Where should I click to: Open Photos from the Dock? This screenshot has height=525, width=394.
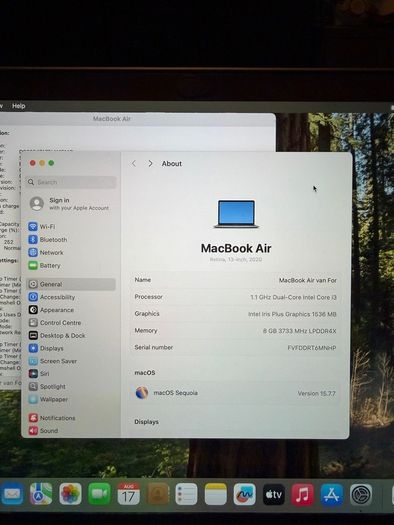[x=70, y=494]
